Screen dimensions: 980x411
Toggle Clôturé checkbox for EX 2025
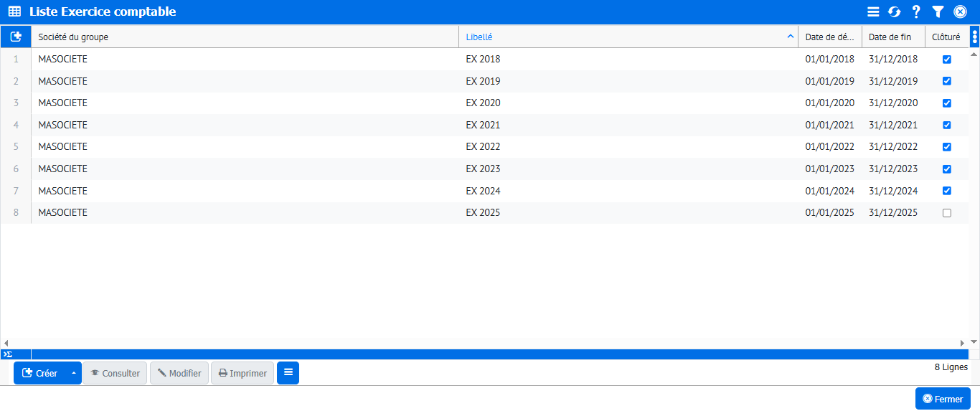click(x=946, y=213)
